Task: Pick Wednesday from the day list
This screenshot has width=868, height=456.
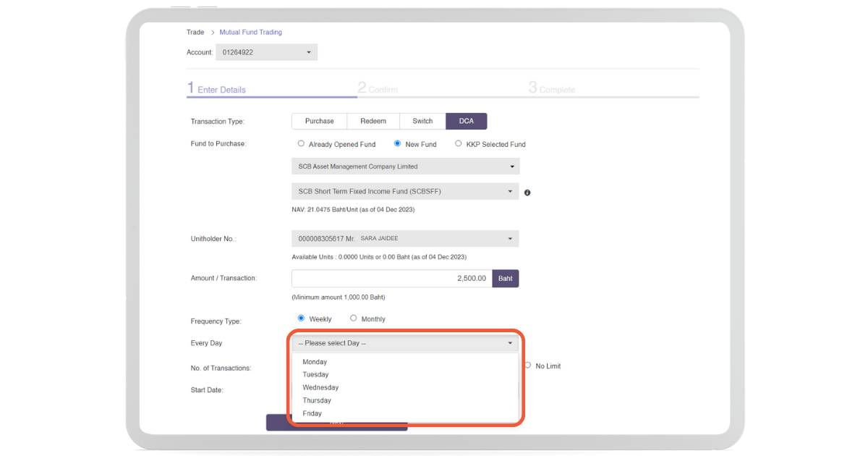Action: click(x=320, y=388)
